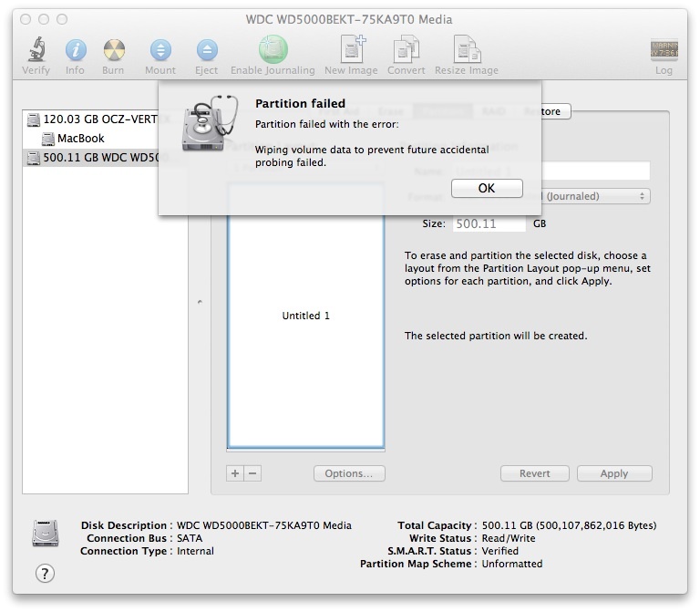Click the New Image icon
The image size is (700, 612).
352,48
